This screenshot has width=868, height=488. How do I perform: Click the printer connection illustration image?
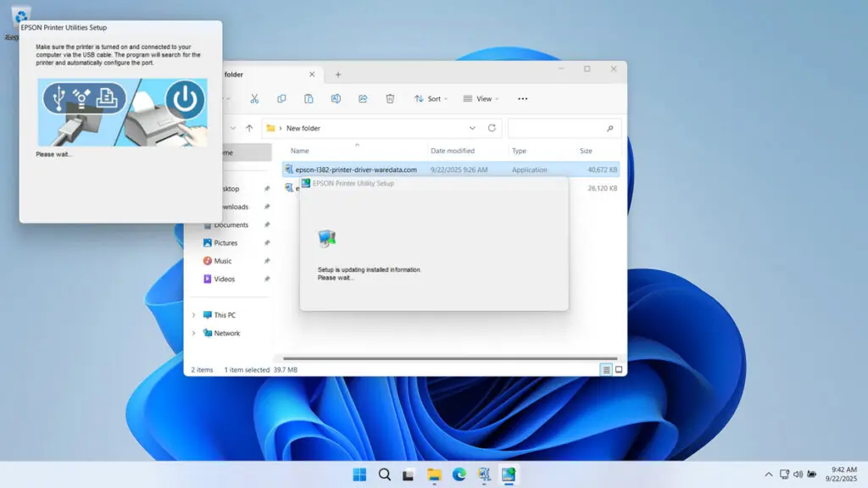coord(122,113)
